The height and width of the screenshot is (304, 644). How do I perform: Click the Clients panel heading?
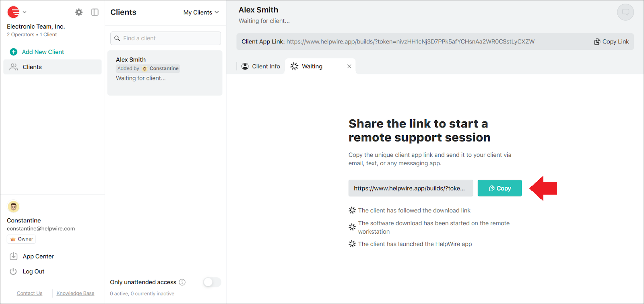(x=123, y=12)
